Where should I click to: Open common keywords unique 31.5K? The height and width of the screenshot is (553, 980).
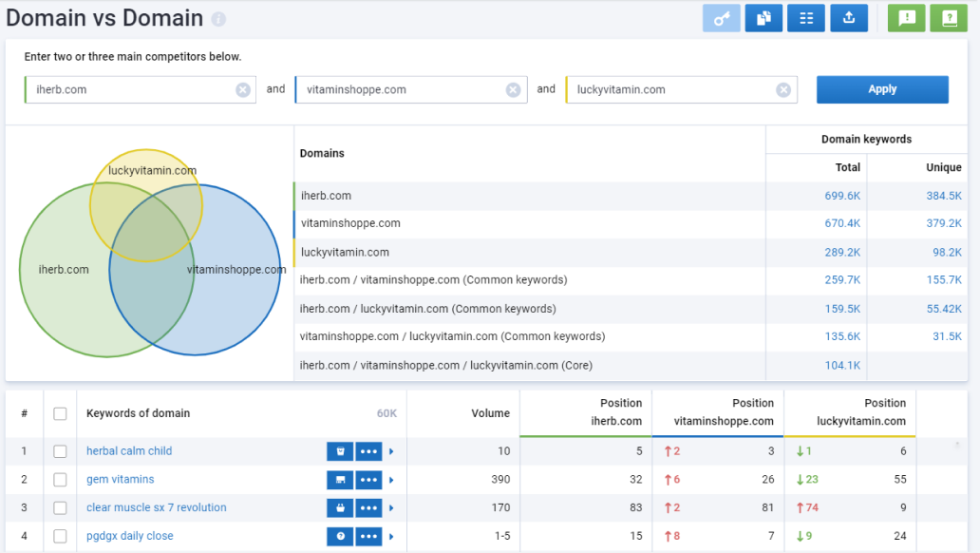tap(947, 336)
